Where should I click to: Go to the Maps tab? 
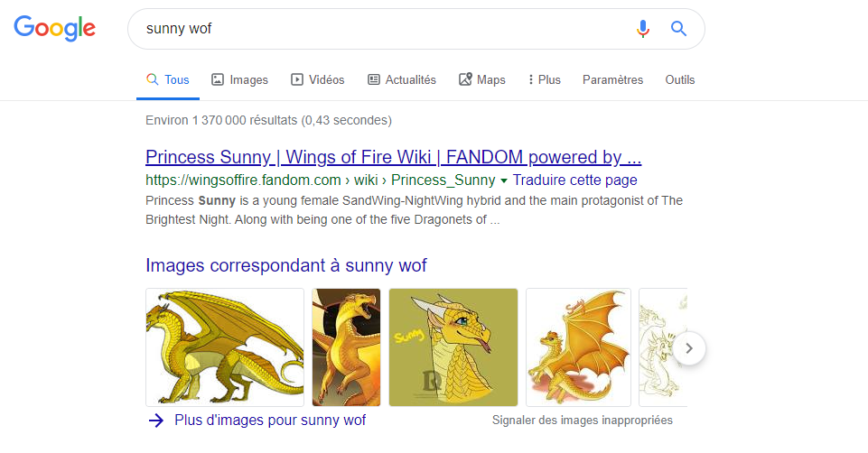click(481, 79)
